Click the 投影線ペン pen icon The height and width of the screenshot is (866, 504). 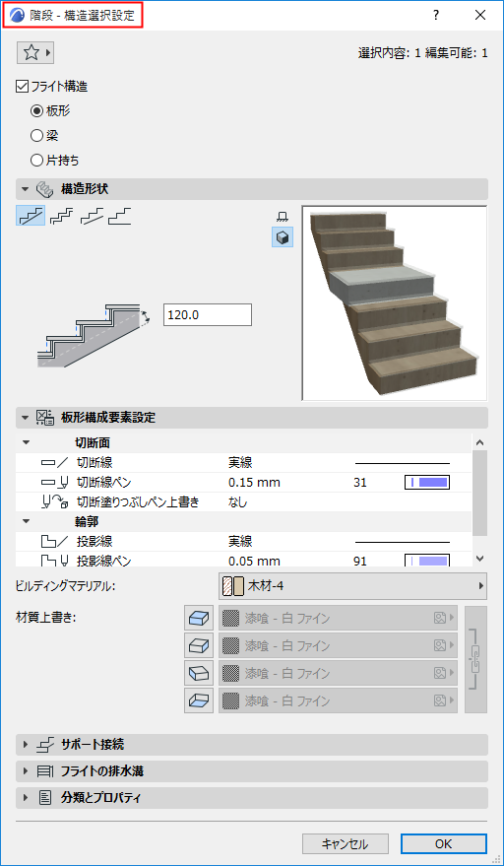pos(55,562)
